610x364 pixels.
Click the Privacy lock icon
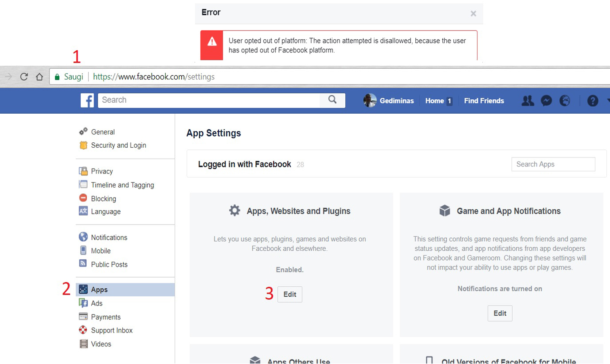coord(83,171)
